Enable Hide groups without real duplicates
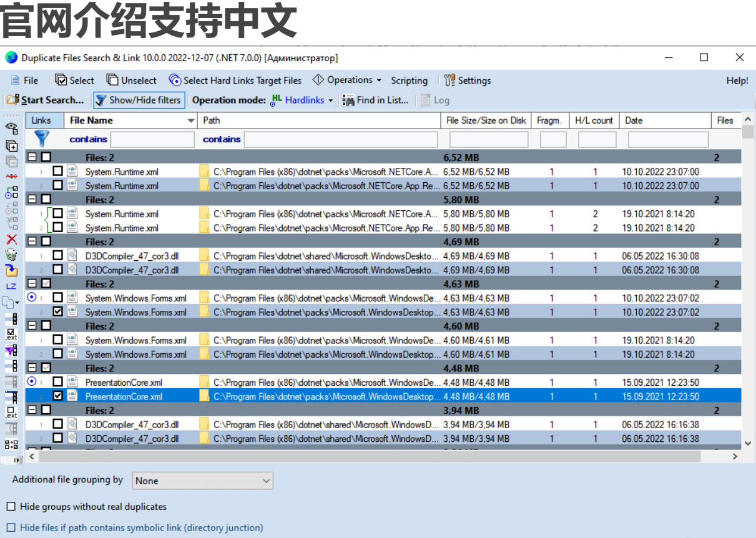Image resolution: width=756 pixels, height=538 pixels. click(87, 506)
